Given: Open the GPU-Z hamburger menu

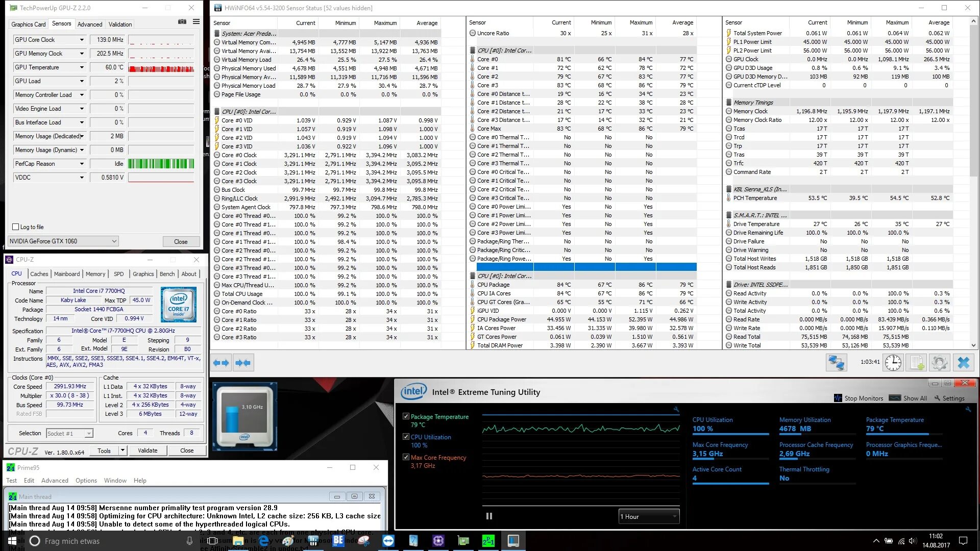Looking at the screenshot, I should tap(196, 22).
